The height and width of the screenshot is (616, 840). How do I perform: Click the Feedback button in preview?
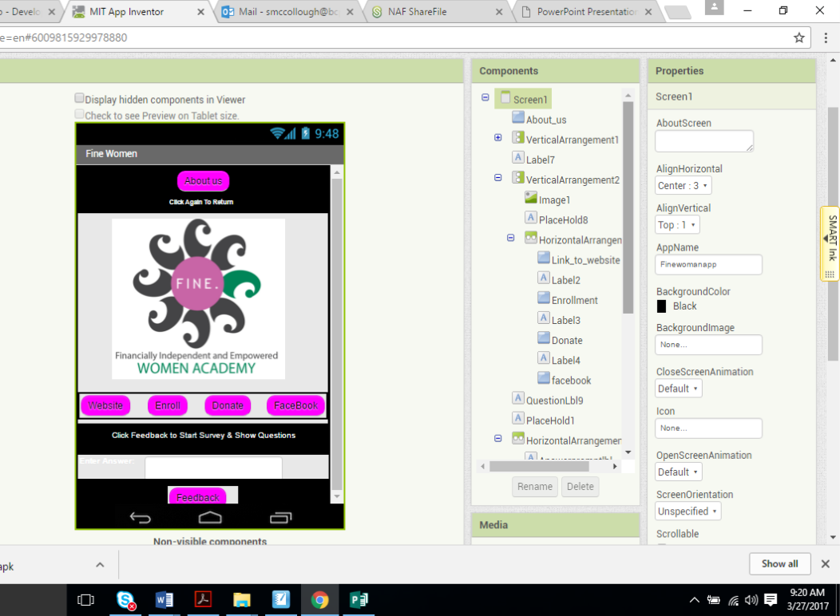point(198,496)
